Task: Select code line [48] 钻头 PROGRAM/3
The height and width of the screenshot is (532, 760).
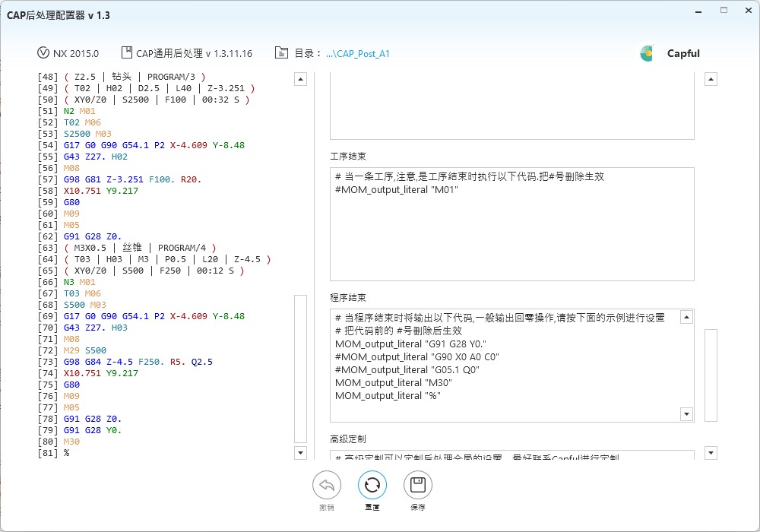Action: coord(122,77)
